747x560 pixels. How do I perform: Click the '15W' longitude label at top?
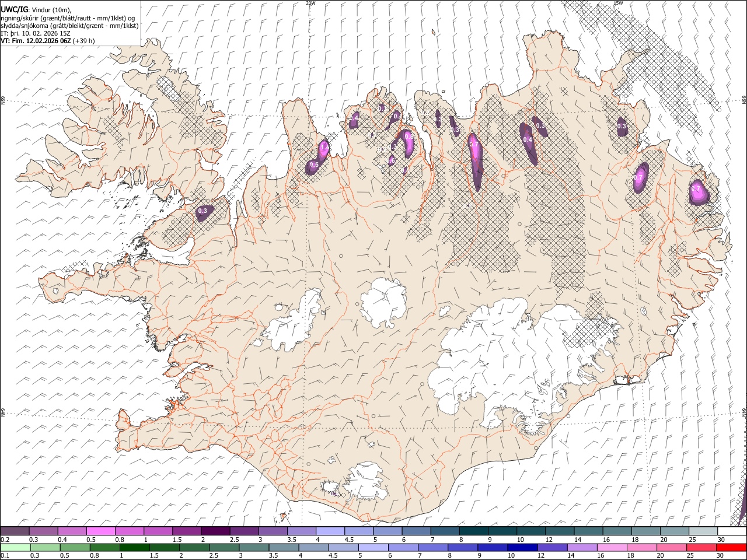(618, 3)
